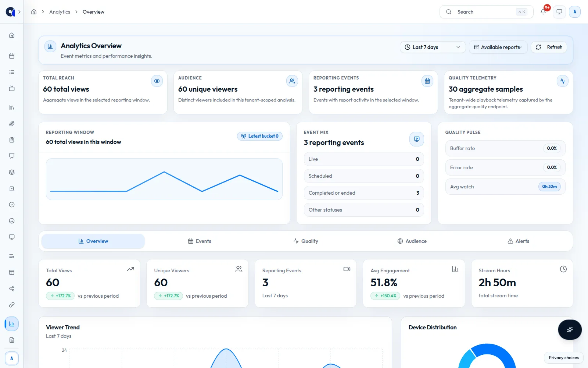
Task: Click video camera icon on Reporting Events stat
Action: pyautogui.click(x=347, y=269)
